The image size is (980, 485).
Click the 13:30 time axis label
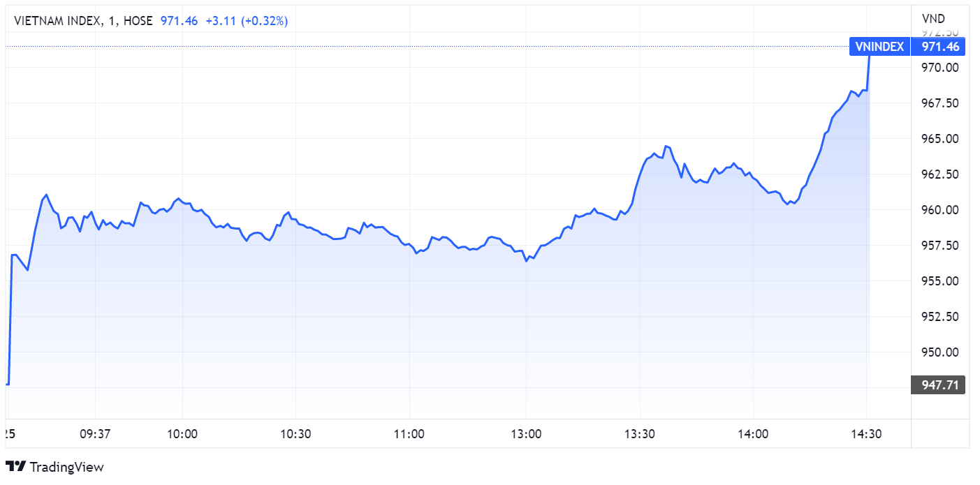[639, 433]
